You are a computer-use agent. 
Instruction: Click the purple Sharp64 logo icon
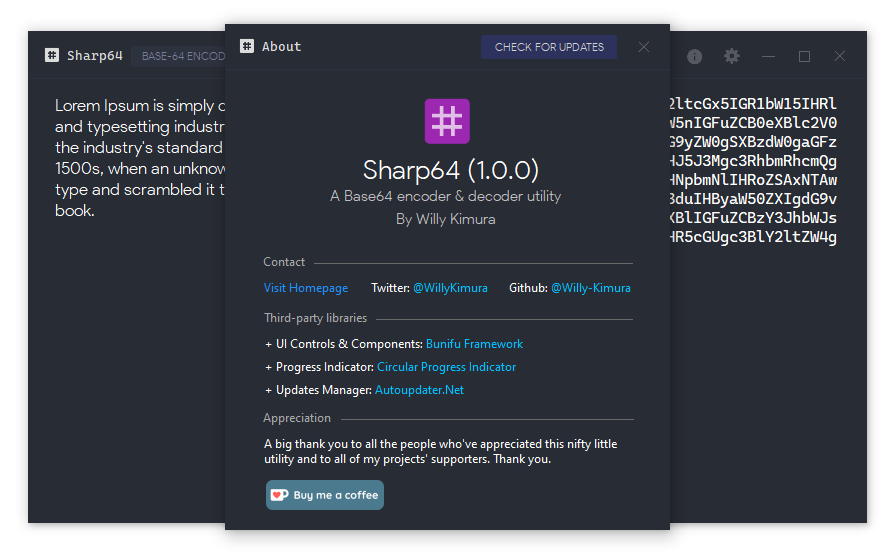click(447, 121)
